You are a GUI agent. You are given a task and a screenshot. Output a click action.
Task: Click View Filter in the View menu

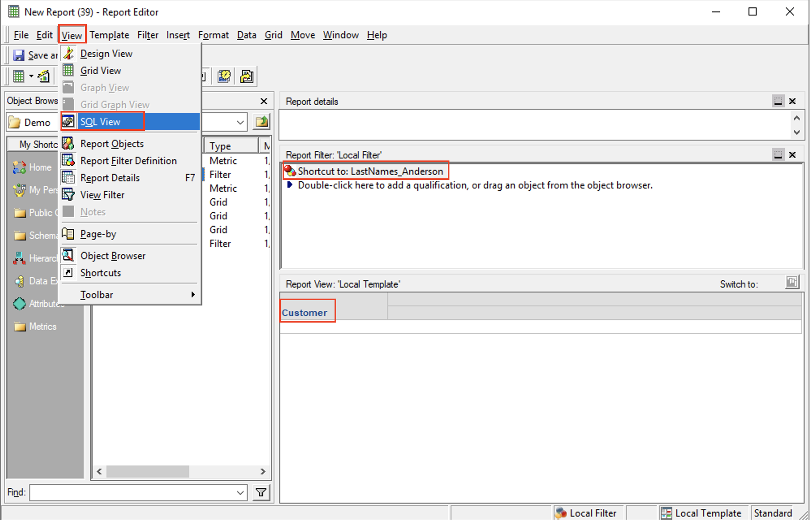coord(102,195)
